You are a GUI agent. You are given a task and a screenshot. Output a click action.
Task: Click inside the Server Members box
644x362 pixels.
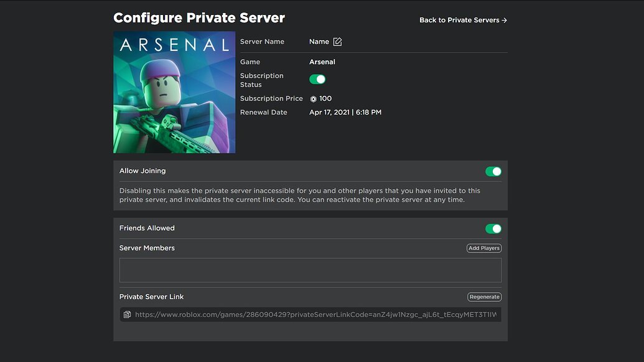point(310,269)
